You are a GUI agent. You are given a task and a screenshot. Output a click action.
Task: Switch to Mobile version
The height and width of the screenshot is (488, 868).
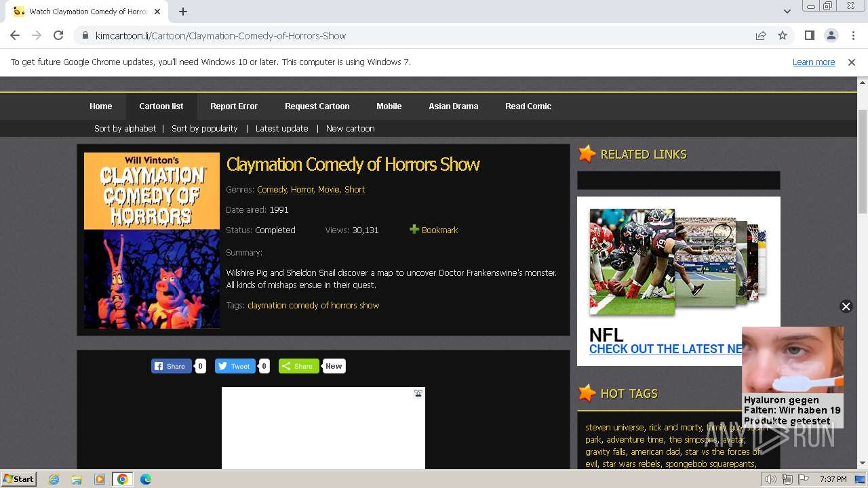coord(389,106)
